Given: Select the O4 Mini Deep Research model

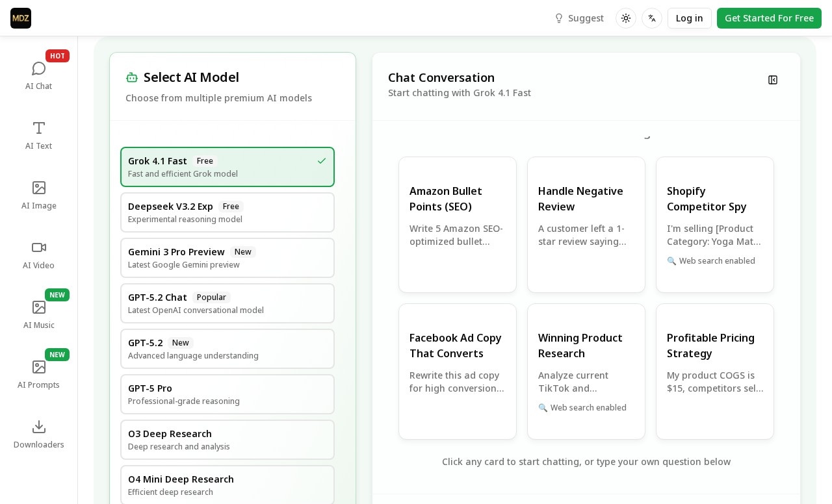Looking at the screenshot, I should tap(227, 485).
